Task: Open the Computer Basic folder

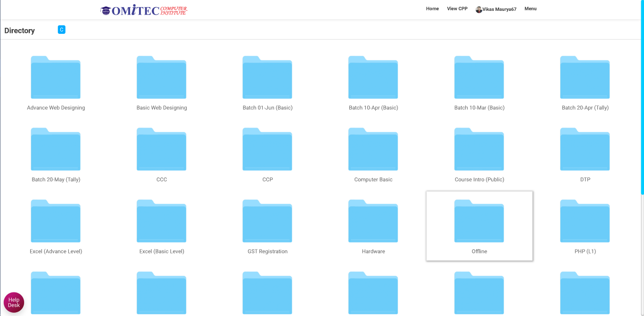Action: coord(373,149)
